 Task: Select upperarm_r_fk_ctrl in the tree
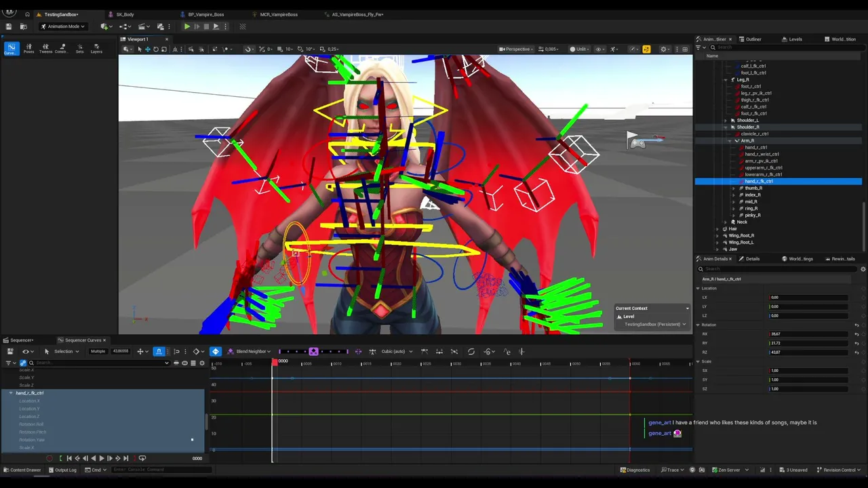(x=763, y=167)
